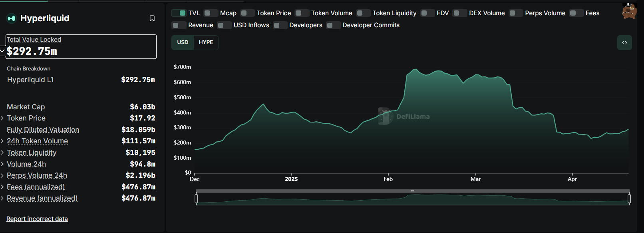This screenshot has height=233, width=644.
Task: Select the USD denomination tab
Action: click(183, 42)
